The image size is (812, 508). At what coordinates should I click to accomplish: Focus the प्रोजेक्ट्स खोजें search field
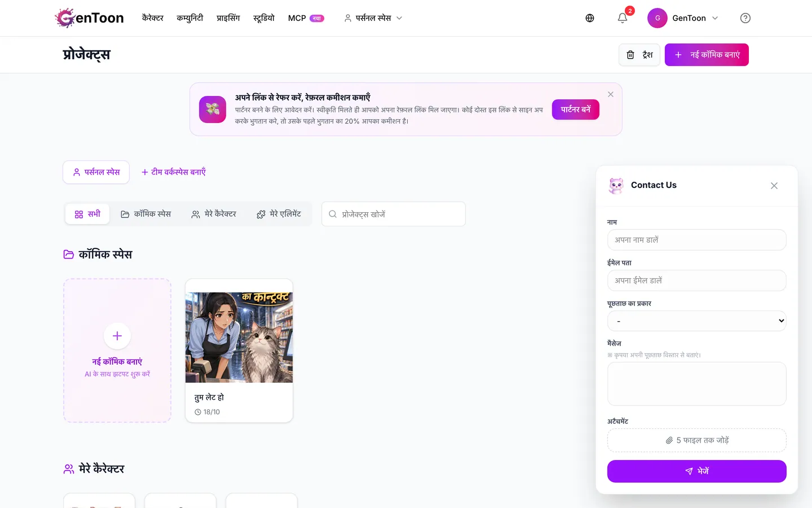[394, 214]
